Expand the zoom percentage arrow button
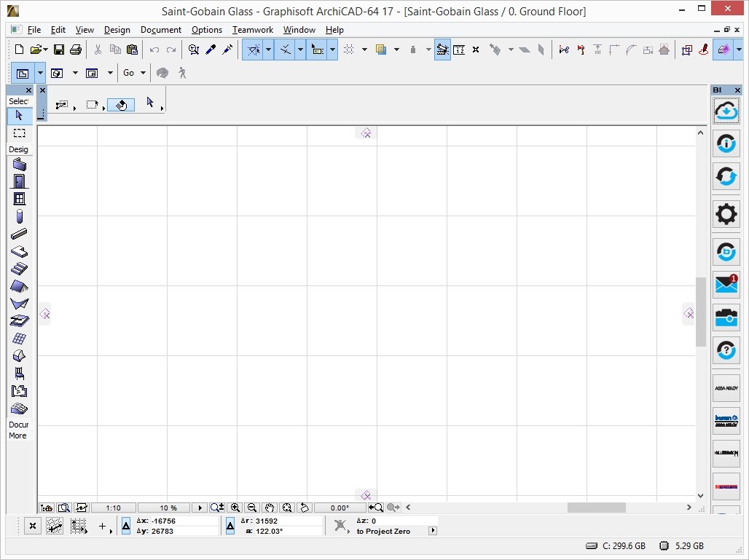749x560 pixels. coord(200,508)
